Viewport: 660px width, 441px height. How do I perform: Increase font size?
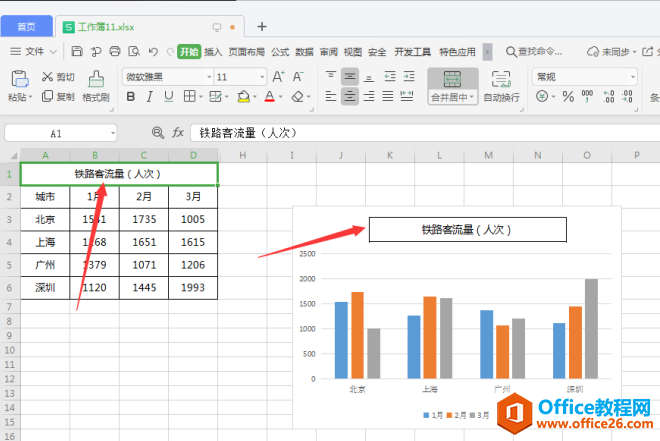pos(278,77)
